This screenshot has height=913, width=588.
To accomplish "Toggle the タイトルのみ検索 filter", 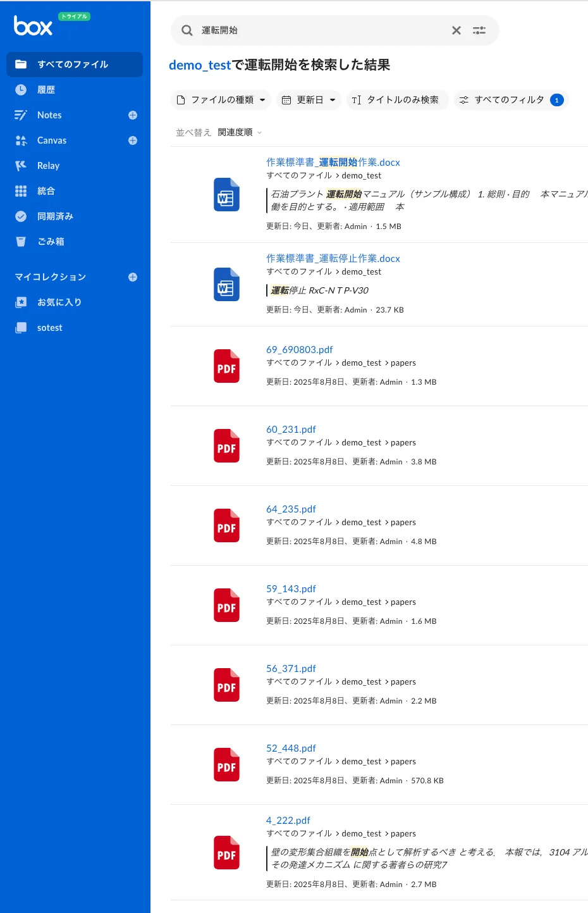I will [398, 99].
